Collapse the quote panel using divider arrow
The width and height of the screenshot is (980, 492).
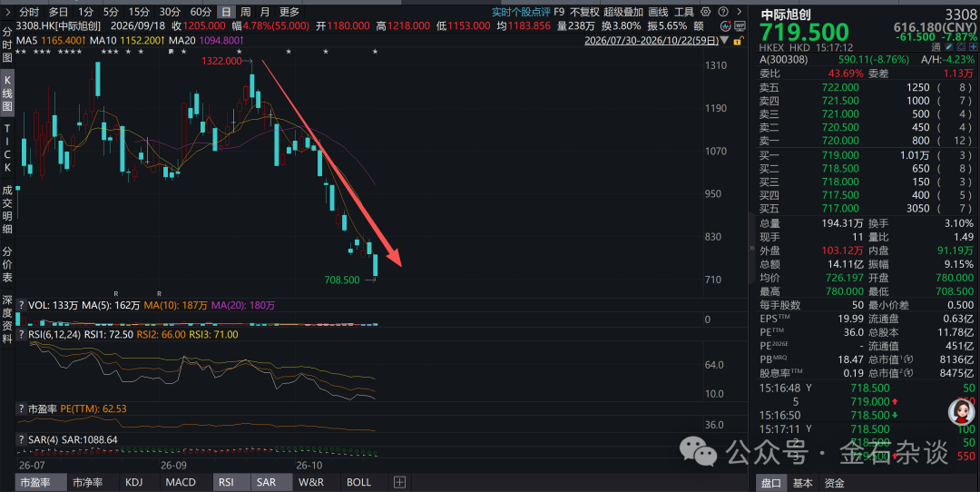coord(752,248)
